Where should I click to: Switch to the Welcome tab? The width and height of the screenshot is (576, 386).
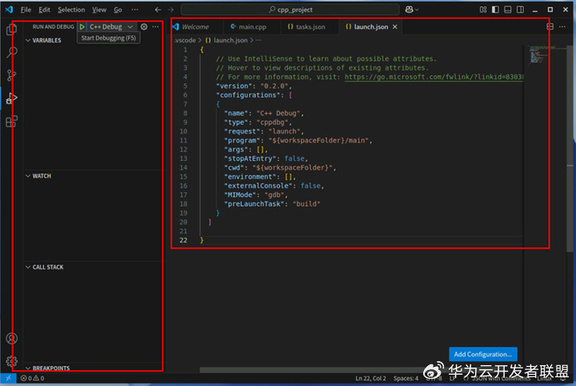196,27
